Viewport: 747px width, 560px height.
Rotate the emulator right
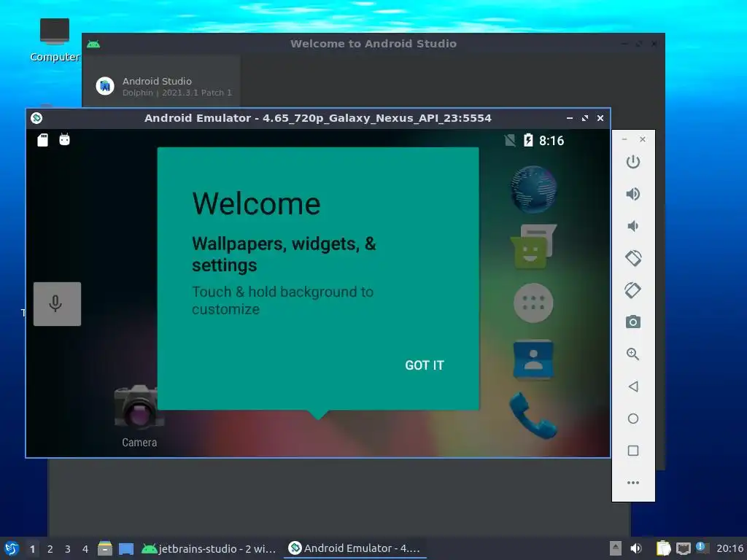(632, 290)
